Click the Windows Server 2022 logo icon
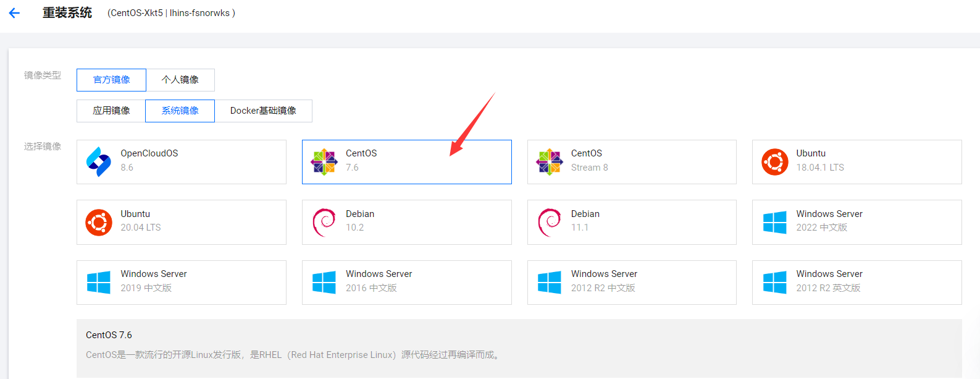Image resolution: width=980 pixels, height=379 pixels. click(775, 223)
